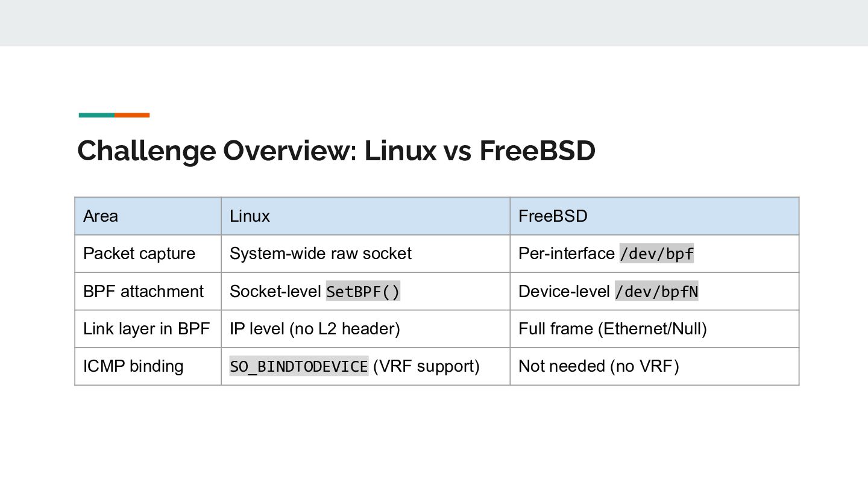Click the SO_BINDTODEVICE code snippet
This screenshot has height=488, width=868.
point(299,366)
